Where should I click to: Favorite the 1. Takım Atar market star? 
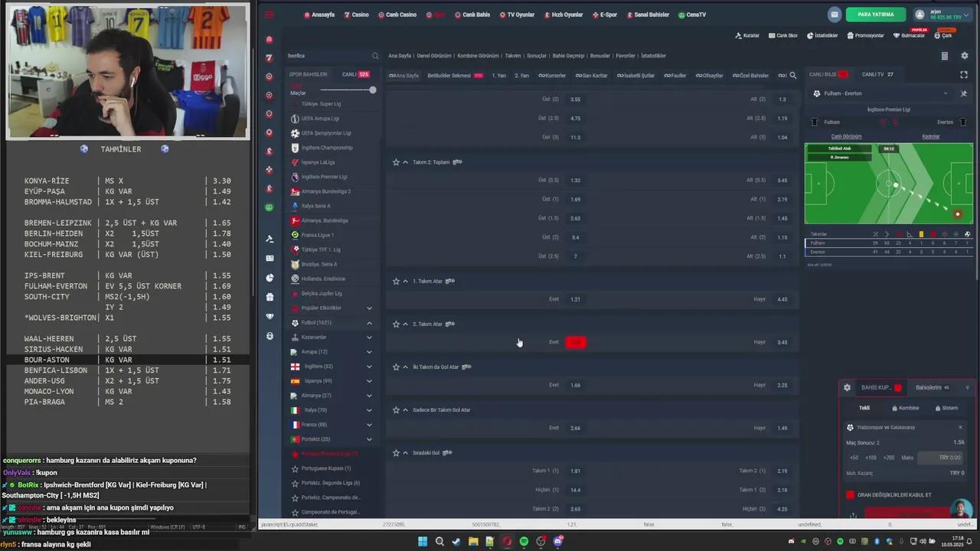(396, 281)
